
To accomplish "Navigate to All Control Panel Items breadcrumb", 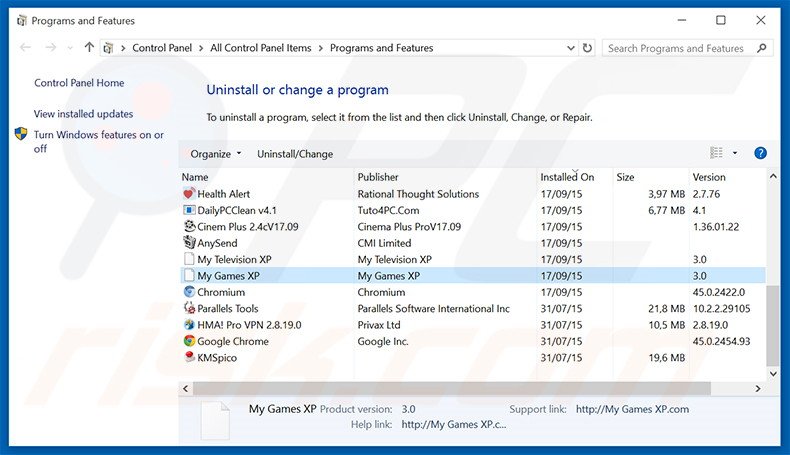I will (260, 48).
